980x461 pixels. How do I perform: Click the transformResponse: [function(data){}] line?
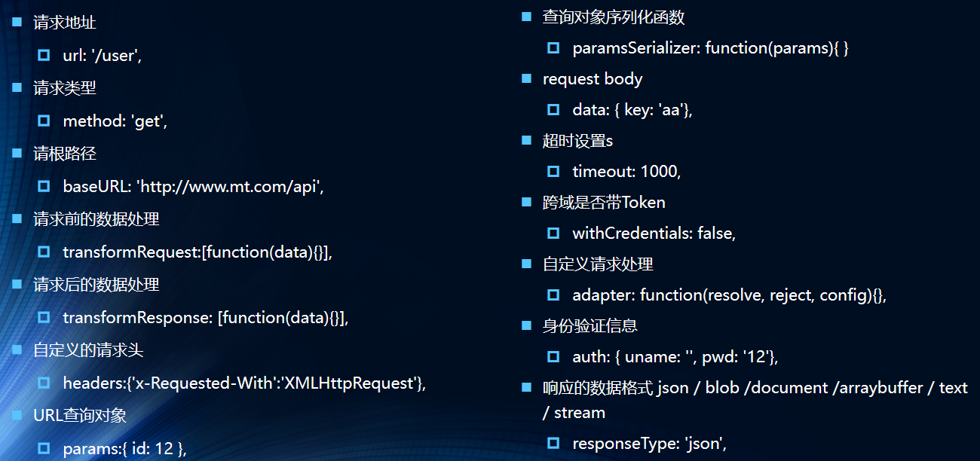[207, 318]
